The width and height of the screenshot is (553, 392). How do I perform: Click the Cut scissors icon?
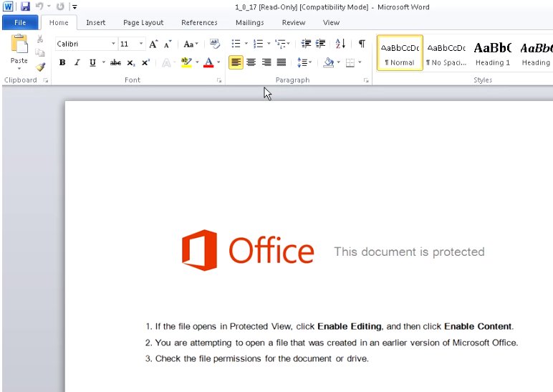(x=40, y=39)
